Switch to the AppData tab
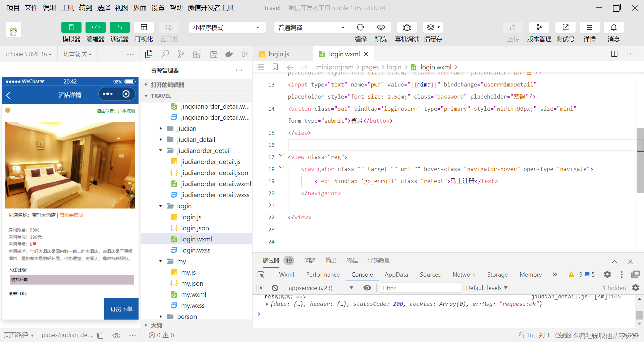Screen dimensions: 644x342 click(x=396, y=275)
